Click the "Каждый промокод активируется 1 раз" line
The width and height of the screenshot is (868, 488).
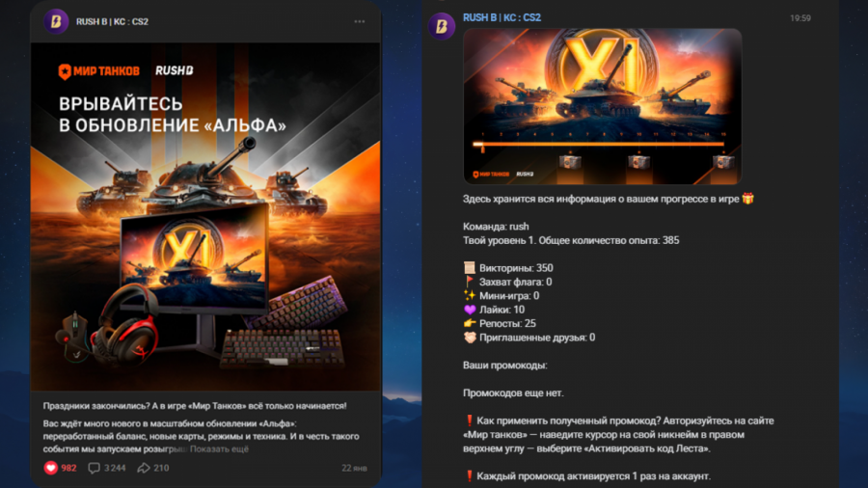pos(587,475)
